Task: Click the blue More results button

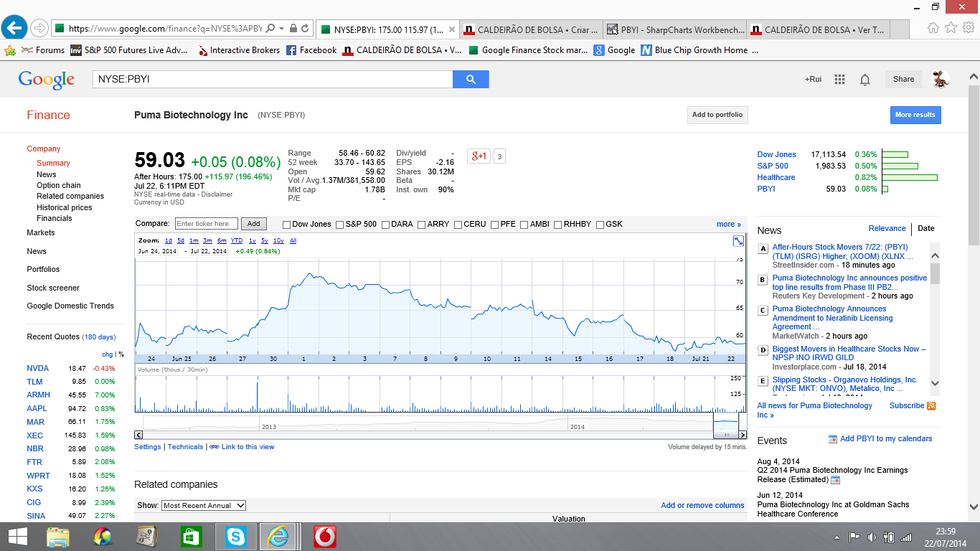Action: click(x=915, y=115)
